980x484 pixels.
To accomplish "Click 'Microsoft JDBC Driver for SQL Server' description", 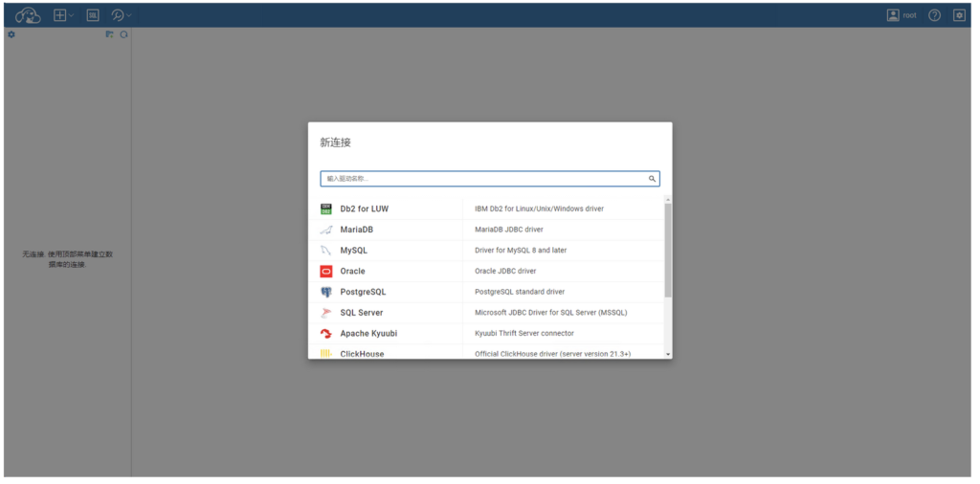I will tap(551, 313).
